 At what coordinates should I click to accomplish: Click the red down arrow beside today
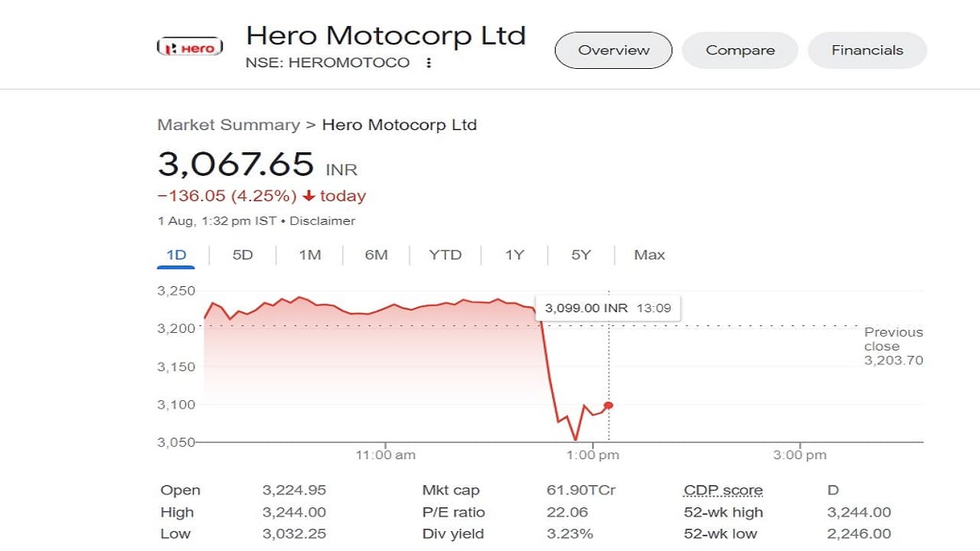[309, 196]
